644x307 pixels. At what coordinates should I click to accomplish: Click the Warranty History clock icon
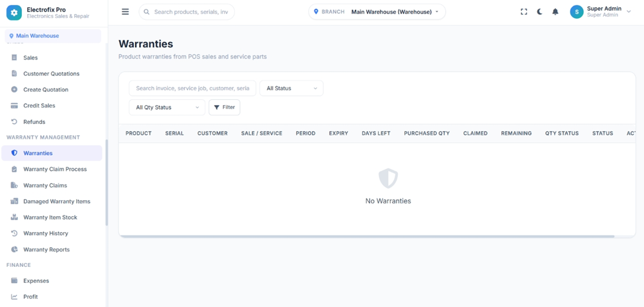click(14, 233)
